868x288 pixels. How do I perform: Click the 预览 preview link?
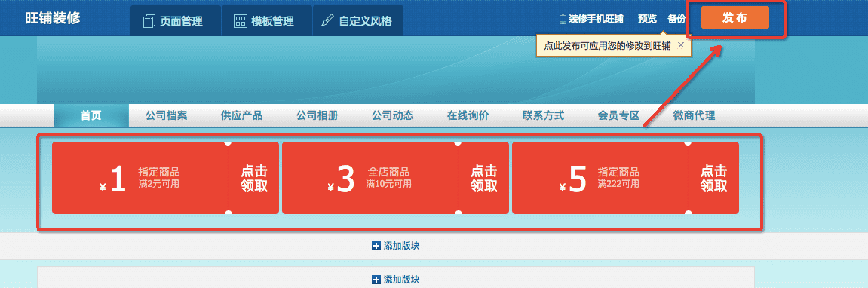(x=647, y=19)
